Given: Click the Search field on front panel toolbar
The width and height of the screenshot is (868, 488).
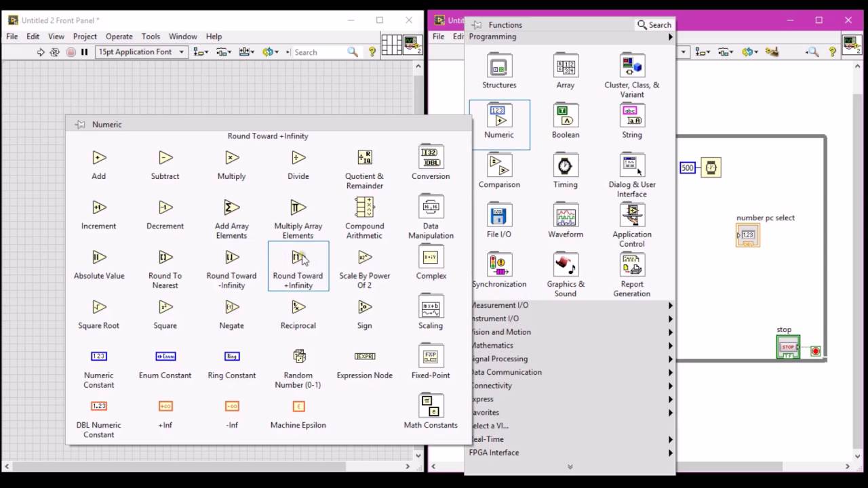Looking at the screenshot, I should click(x=320, y=52).
